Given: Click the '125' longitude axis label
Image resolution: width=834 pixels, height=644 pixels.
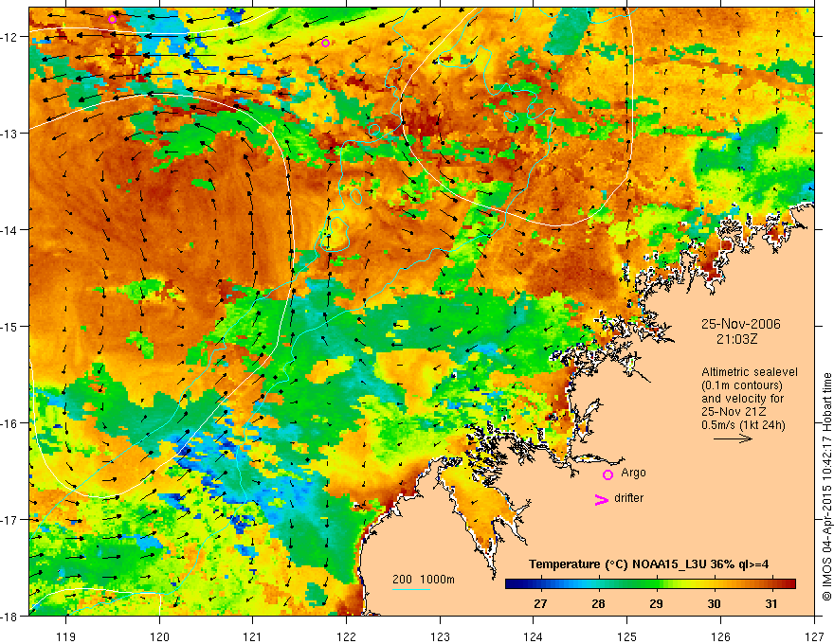Looking at the screenshot, I should pos(627,636).
